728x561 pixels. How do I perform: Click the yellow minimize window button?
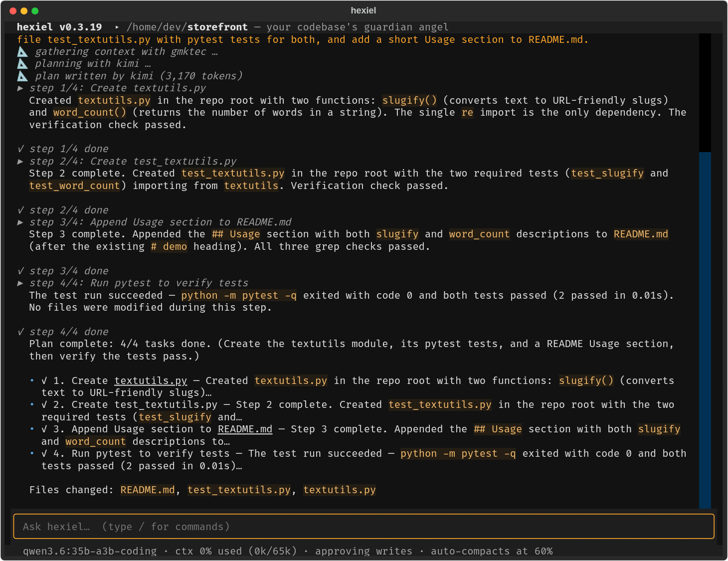coord(24,10)
